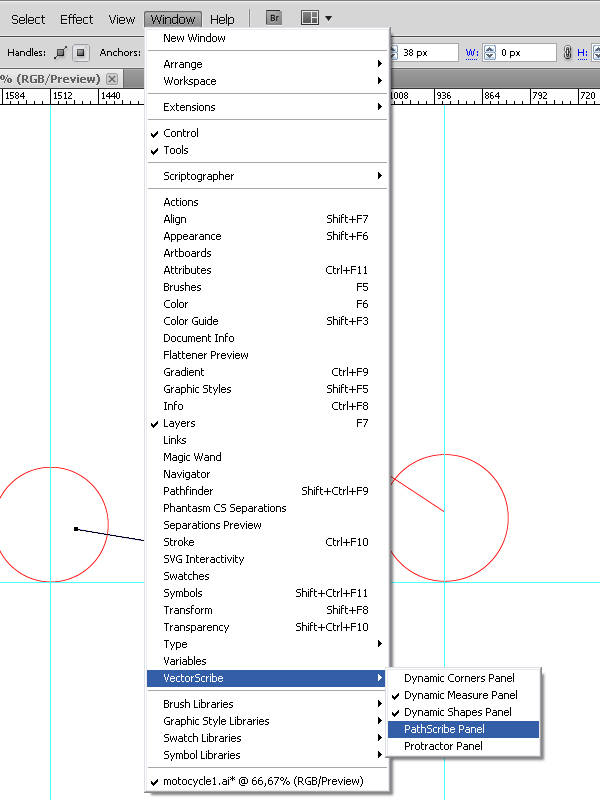The height and width of the screenshot is (800, 600).
Task: Close the motocycle1 document tab
Action: tap(112, 79)
